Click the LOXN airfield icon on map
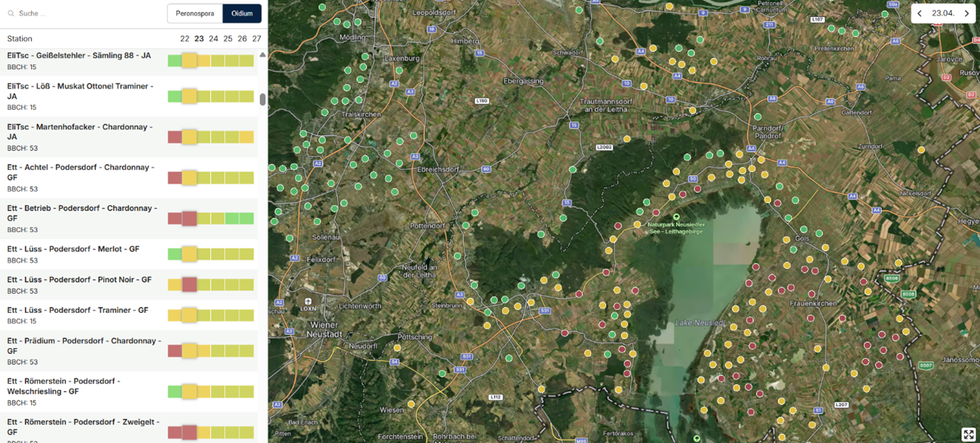 (308, 302)
